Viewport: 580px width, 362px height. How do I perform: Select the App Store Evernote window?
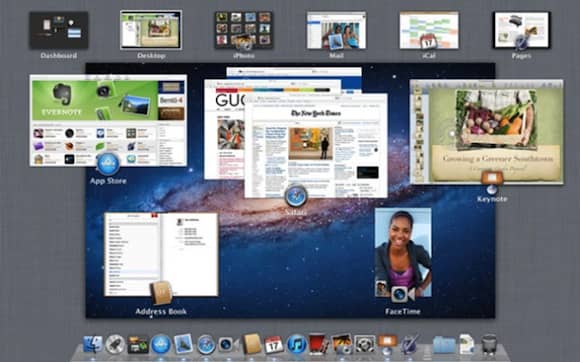pyautogui.click(x=108, y=120)
